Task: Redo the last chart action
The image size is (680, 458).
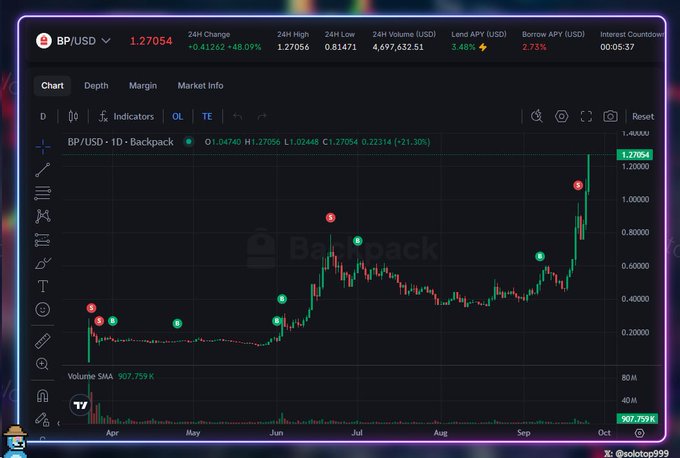Action: coord(262,116)
